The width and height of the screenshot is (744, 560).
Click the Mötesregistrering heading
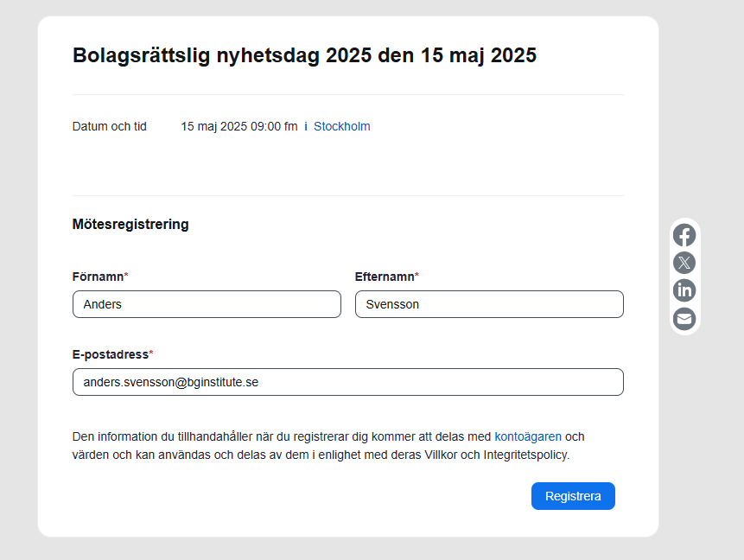click(130, 225)
